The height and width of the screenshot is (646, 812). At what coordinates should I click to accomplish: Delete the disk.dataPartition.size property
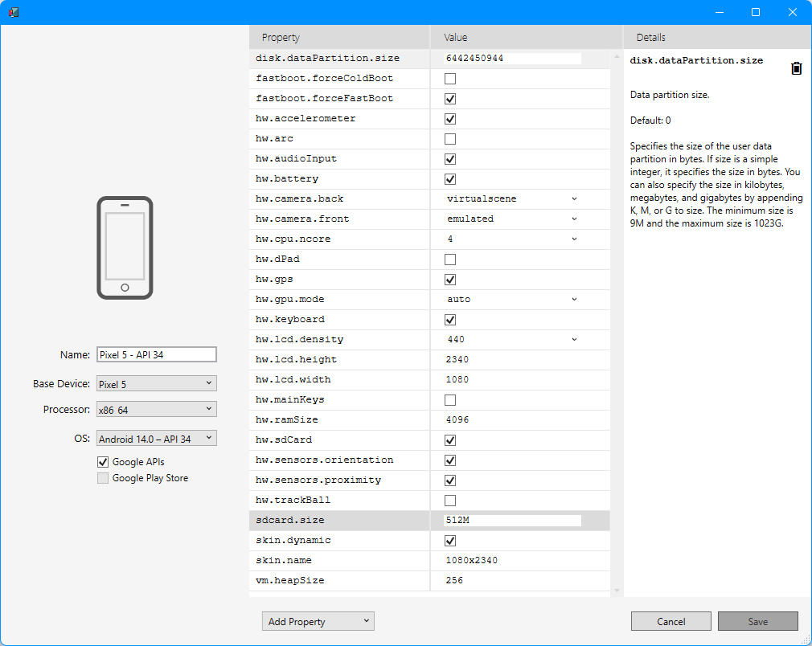[796, 68]
